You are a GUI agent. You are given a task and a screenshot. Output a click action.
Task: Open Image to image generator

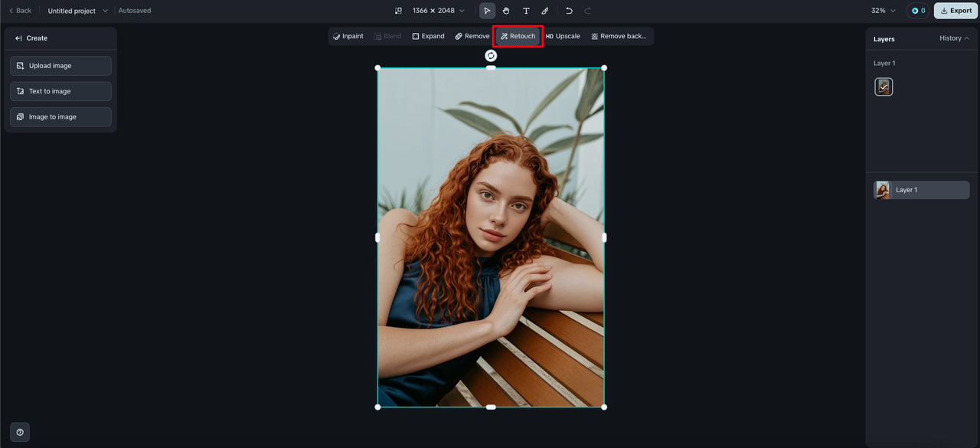60,117
